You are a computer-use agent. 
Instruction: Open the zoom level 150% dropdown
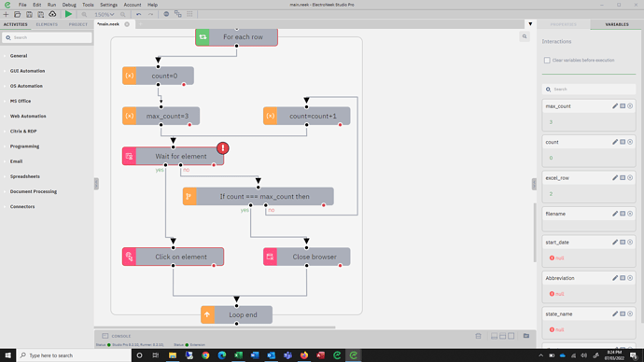[x=105, y=14]
